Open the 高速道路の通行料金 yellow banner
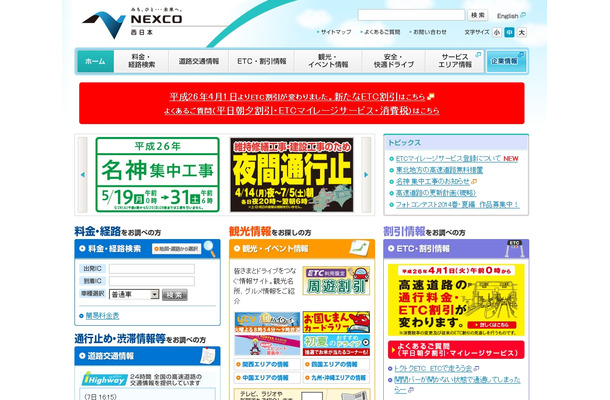The width and height of the screenshot is (610, 400). (456, 300)
